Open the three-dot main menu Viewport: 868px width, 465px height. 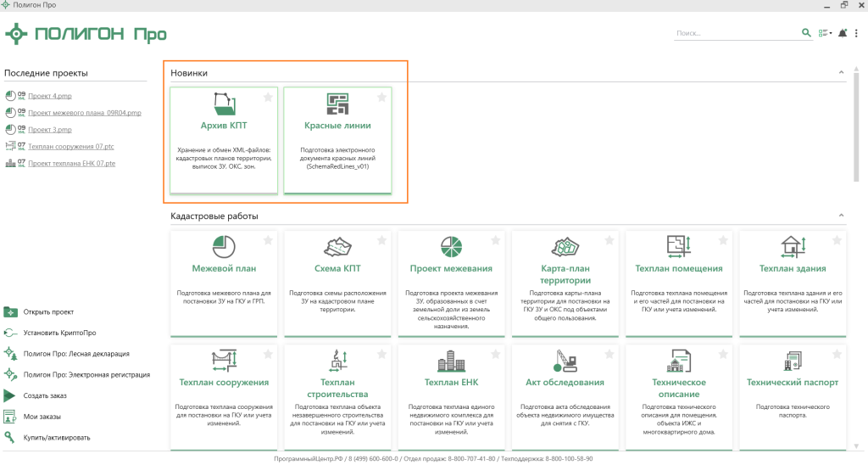coord(857,33)
